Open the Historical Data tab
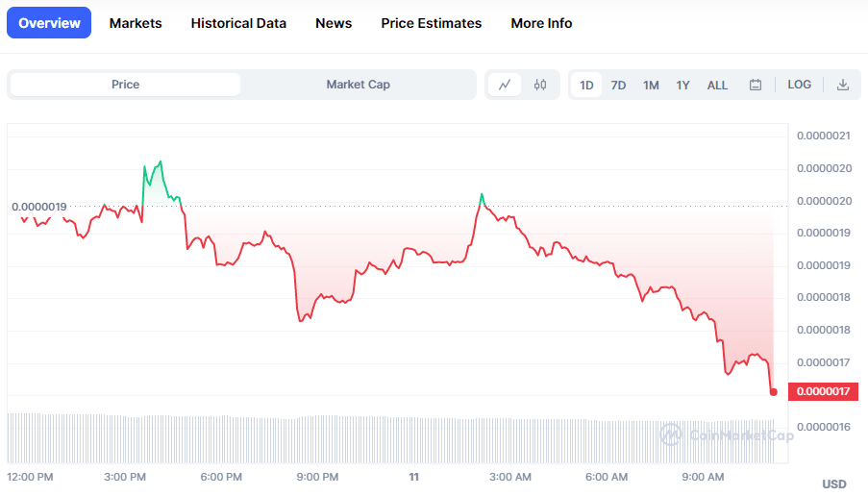Viewport: 868px width, 496px height. click(238, 23)
